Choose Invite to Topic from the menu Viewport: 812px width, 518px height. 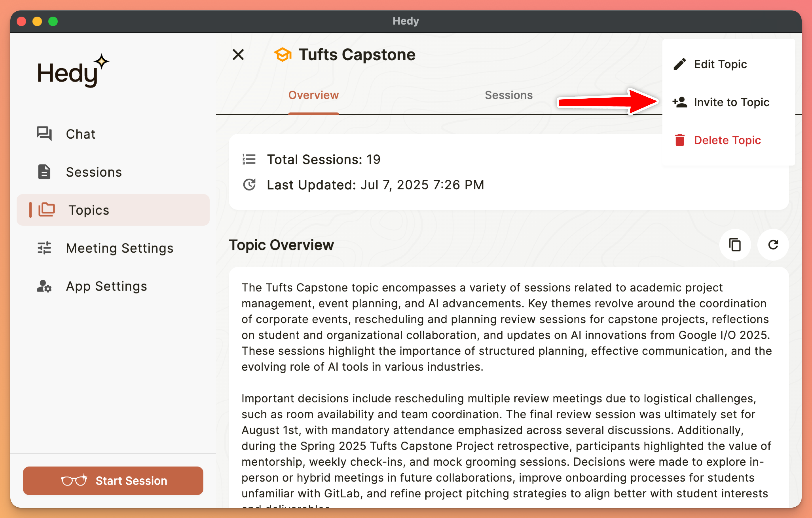731,102
